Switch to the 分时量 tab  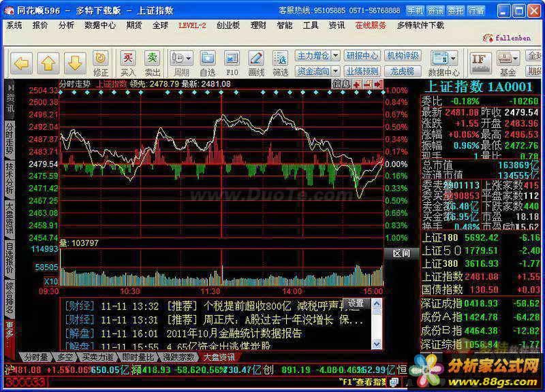[x=35, y=357]
